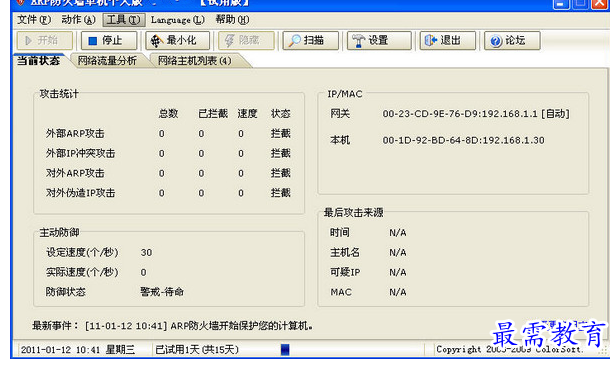Open the 网络主机列表 (4) tab

click(x=195, y=61)
